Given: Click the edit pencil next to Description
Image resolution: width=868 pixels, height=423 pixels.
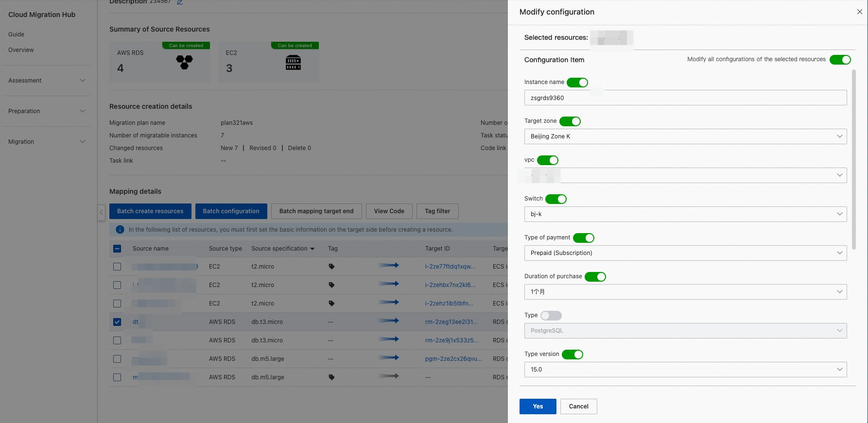Looking at the screenshot, I should pos(180,2).
